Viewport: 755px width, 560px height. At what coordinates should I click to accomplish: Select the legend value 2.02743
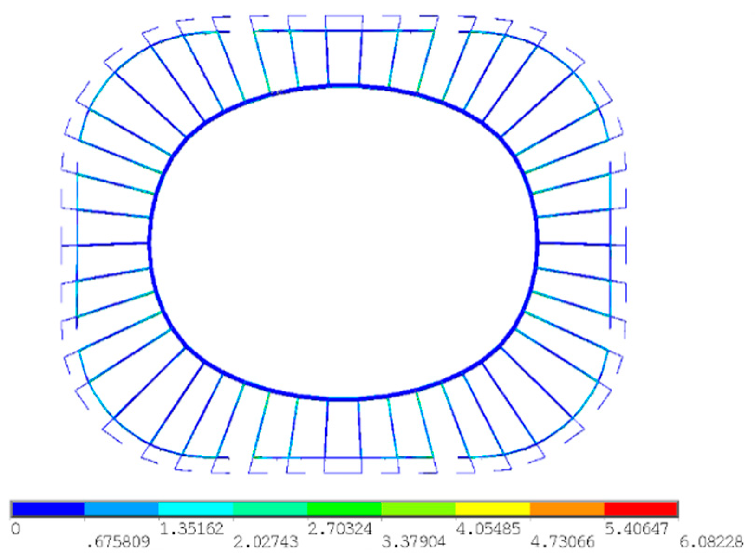pos(266,542)
